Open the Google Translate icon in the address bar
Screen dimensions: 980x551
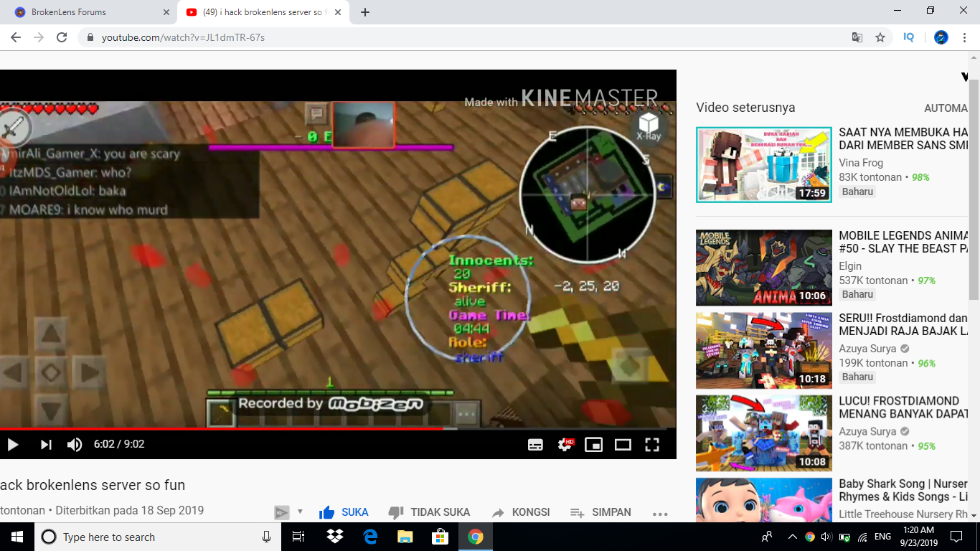[x=857, y=37]
